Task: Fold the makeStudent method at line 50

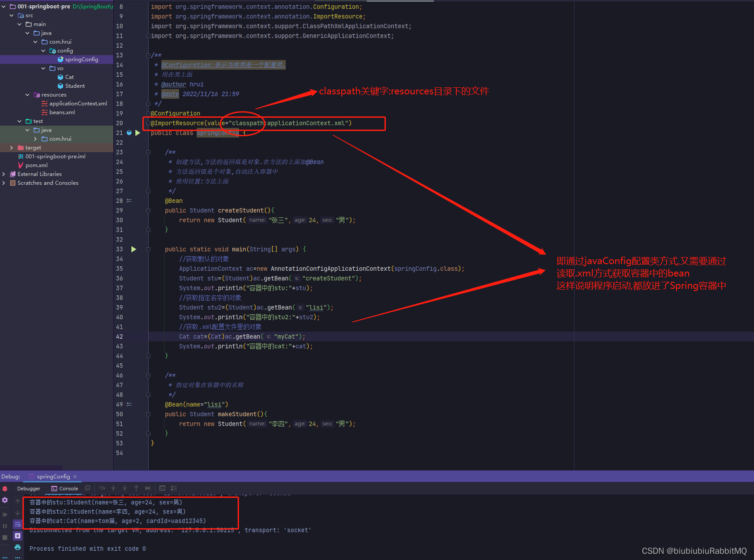Action: tap(148, 414)
